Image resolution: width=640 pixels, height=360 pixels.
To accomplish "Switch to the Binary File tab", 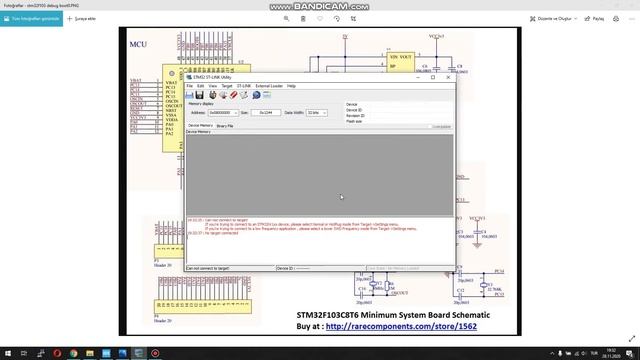I will click(225, 126).
